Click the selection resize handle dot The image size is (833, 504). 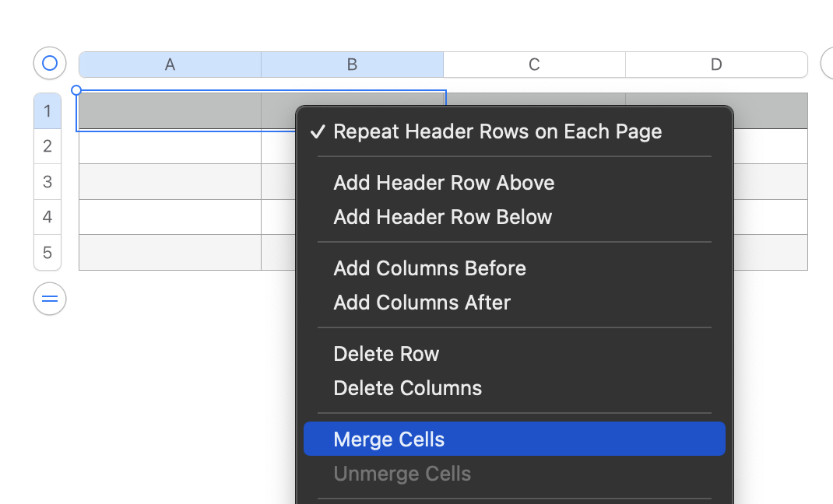pyautogui.click(x=76, y=90)
